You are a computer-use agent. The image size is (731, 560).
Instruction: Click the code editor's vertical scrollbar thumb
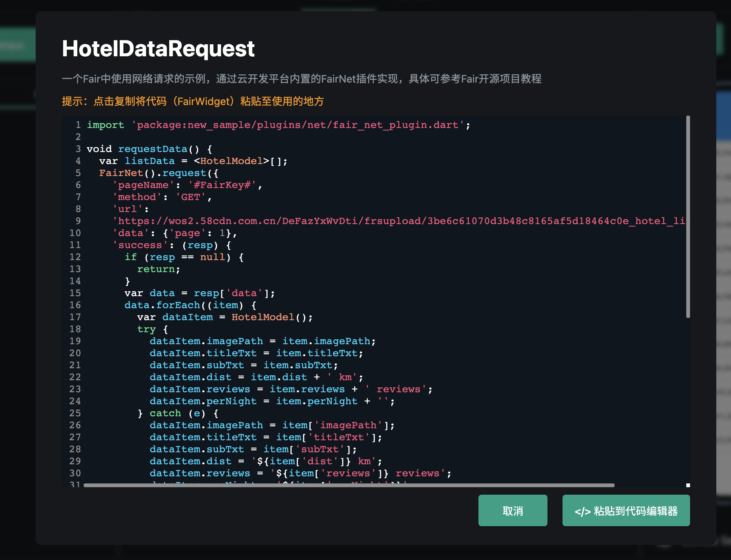tap(688, 216)
